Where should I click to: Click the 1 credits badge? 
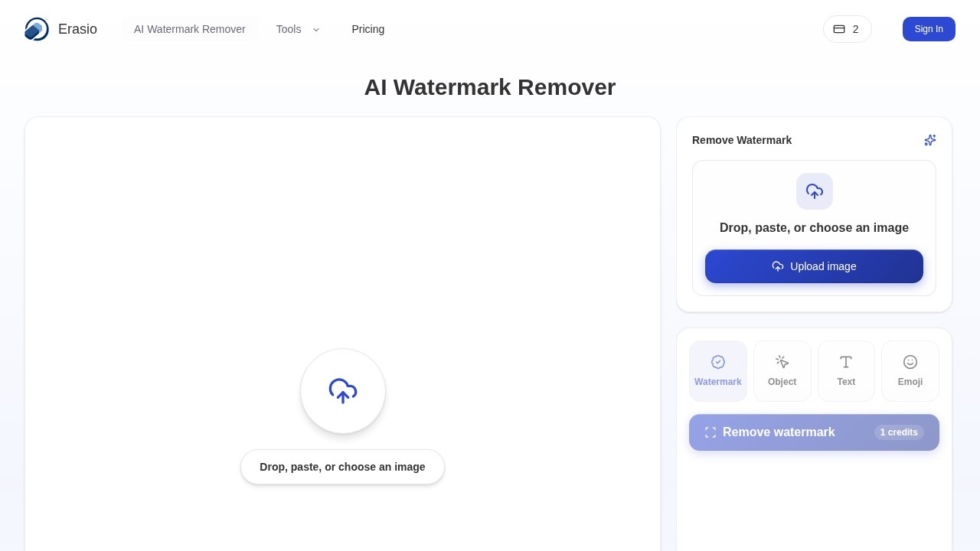[899, 432]
